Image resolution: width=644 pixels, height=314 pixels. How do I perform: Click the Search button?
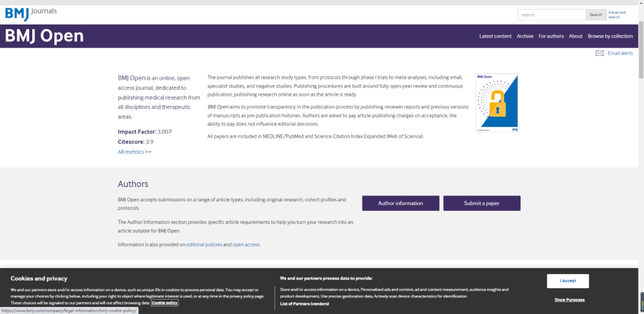[596, 15]
